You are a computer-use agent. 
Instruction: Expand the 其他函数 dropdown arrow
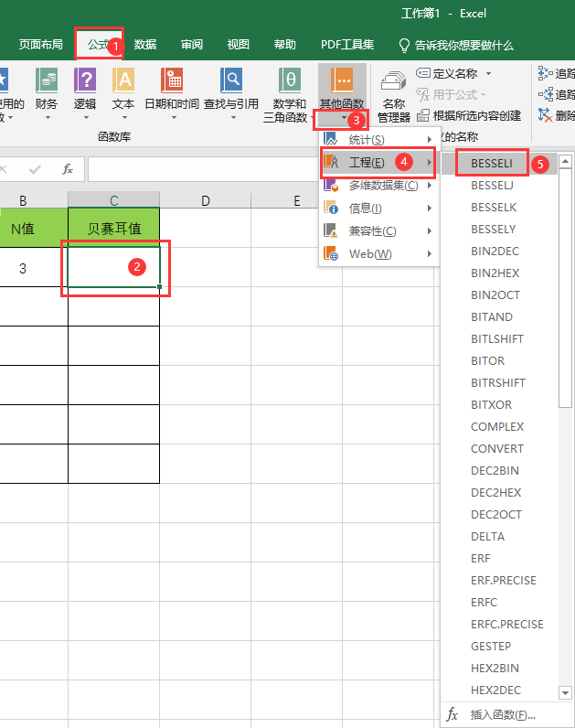pos(344,118)
